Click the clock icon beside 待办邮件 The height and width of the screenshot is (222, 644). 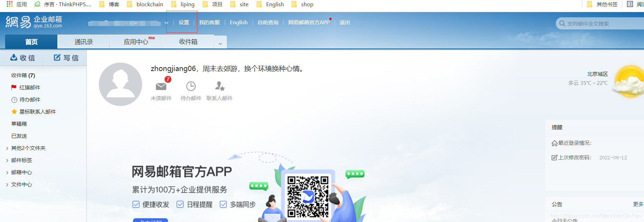tap(14, 100)
